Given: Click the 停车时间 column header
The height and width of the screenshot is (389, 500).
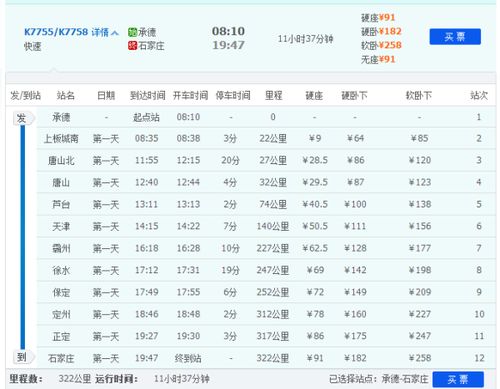Looking at the screenshot, I should click(x=233, y=96).
